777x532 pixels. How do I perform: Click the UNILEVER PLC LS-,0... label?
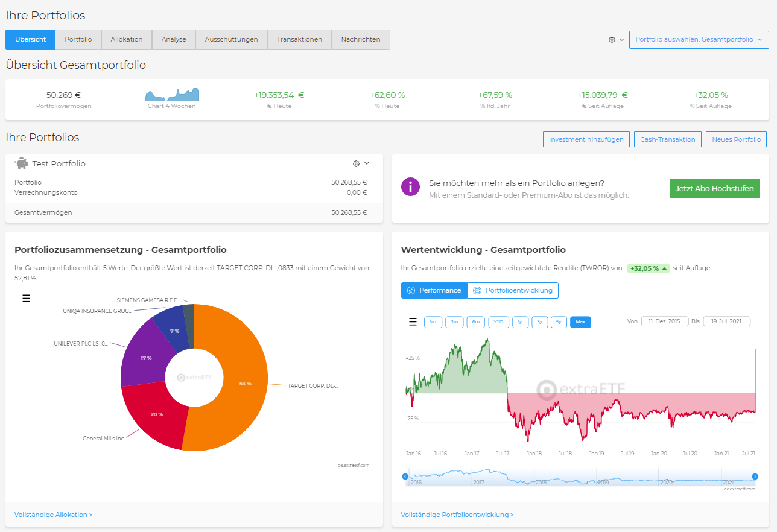81,344
